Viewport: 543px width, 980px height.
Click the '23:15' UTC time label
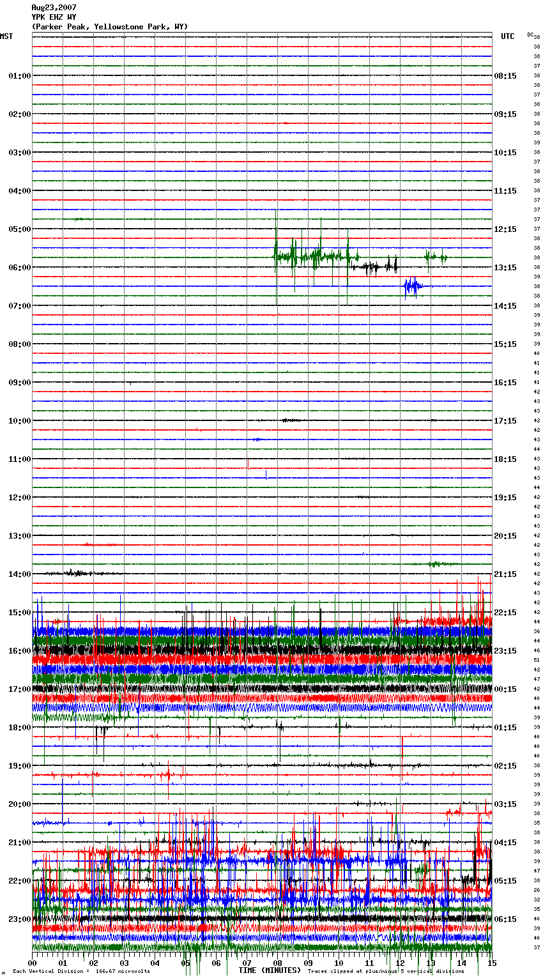point(505,651)
